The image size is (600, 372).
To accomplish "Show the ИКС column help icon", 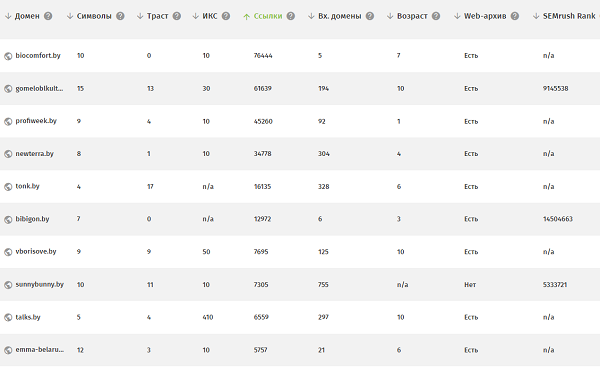I will tap(226, 16).
